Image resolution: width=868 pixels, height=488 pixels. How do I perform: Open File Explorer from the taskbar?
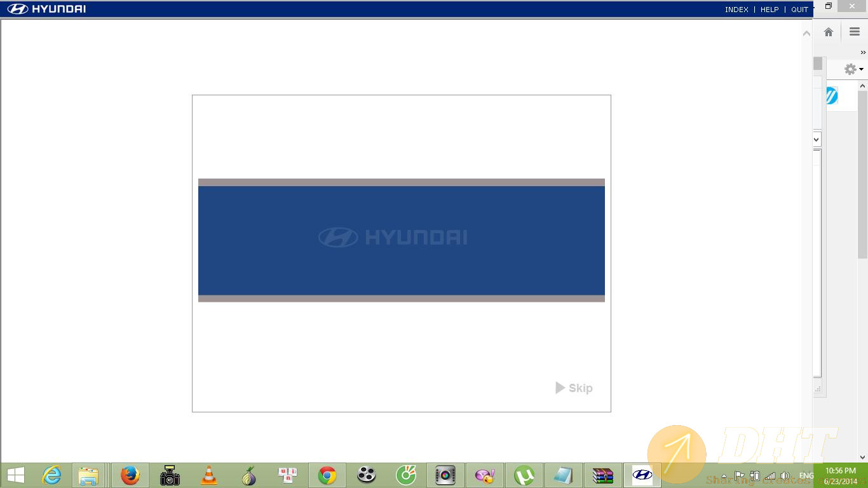[x=88, y=475]
